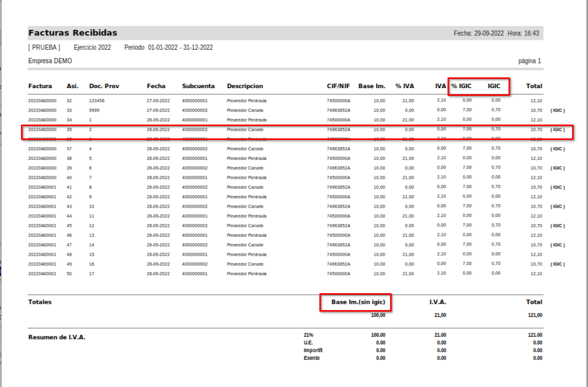Click the Exento row label in Resumen

click(x=312, y=358)
